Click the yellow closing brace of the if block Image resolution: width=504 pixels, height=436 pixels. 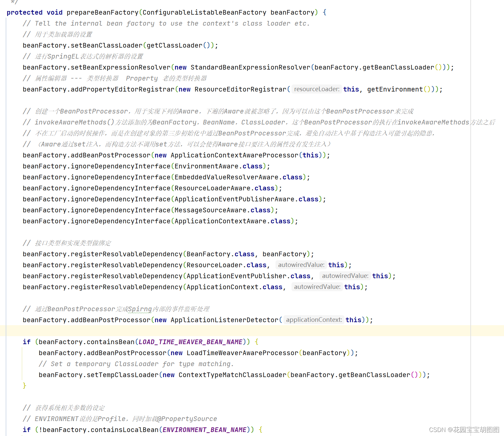pos(24,385)
